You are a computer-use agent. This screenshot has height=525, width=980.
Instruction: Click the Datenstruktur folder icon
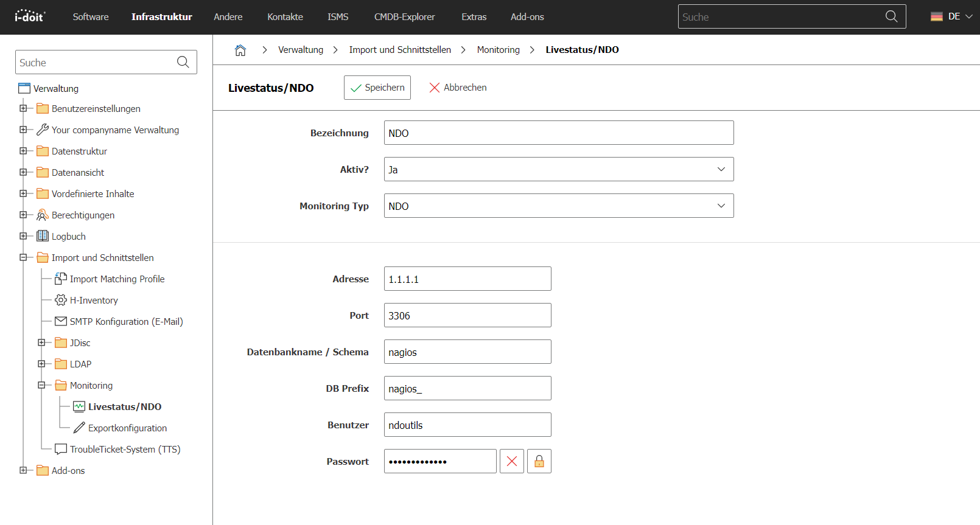click(x=43, y=151)
